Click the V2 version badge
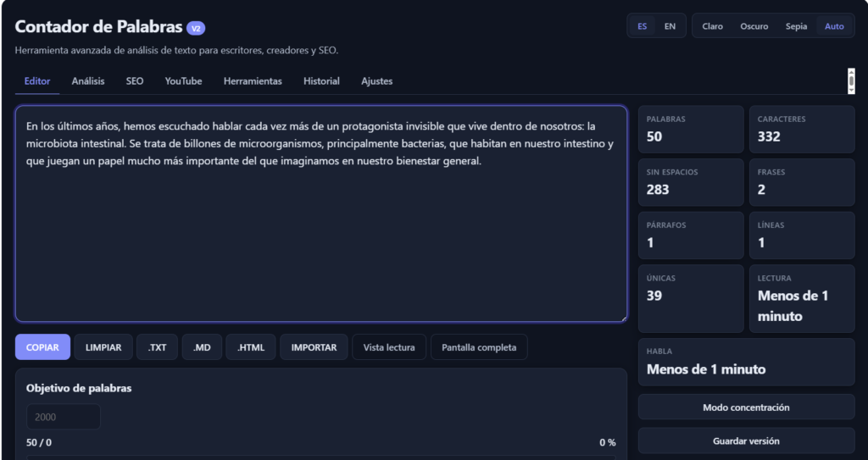The image size is (868, 460). [x=196, y=28]
